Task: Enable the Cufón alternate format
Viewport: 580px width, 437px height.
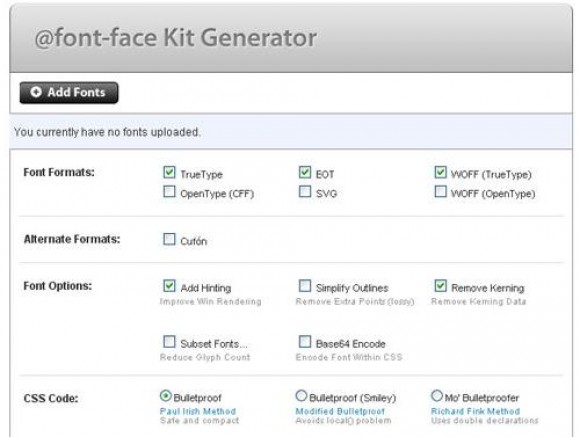Action: [x=169, y=239]
